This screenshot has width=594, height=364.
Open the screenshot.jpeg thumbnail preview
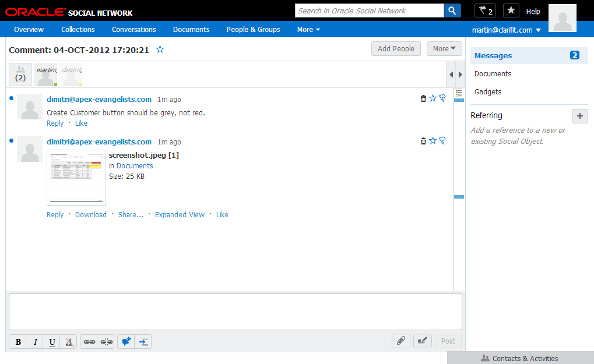pyautogui.click(x=76, y=177)
